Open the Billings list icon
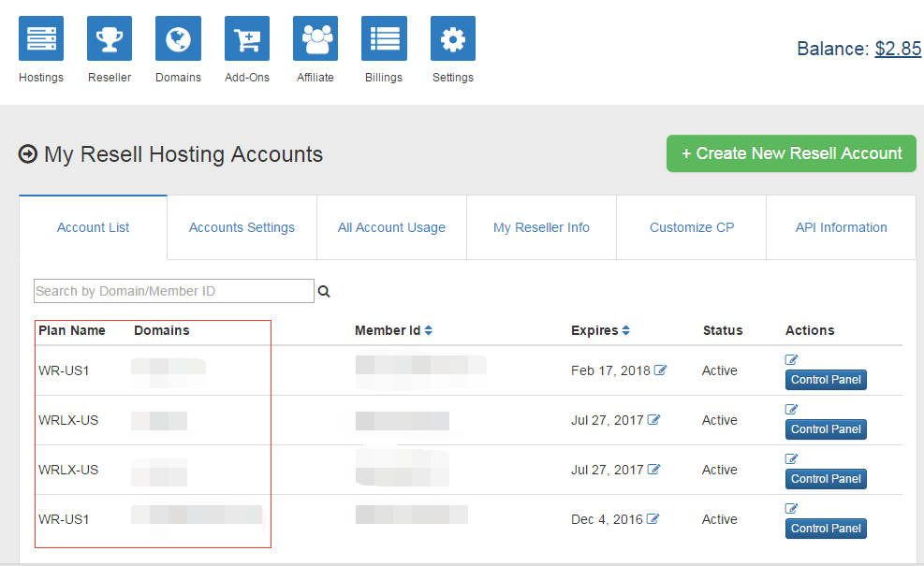924x566 pixels. [384, 39]
